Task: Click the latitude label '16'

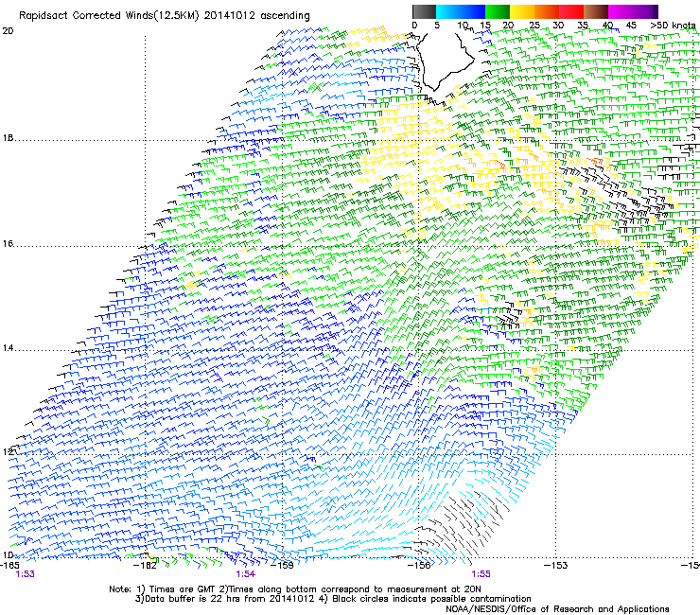Action: tap(8, 244)
